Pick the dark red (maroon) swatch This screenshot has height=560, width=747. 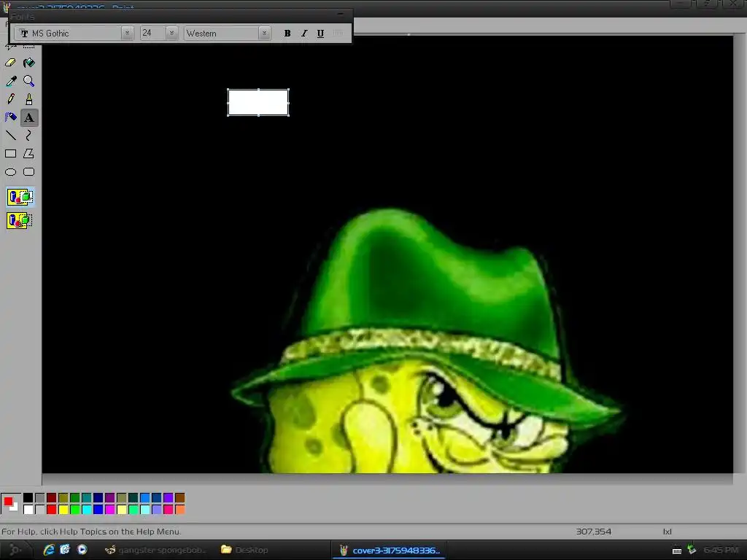52,498
